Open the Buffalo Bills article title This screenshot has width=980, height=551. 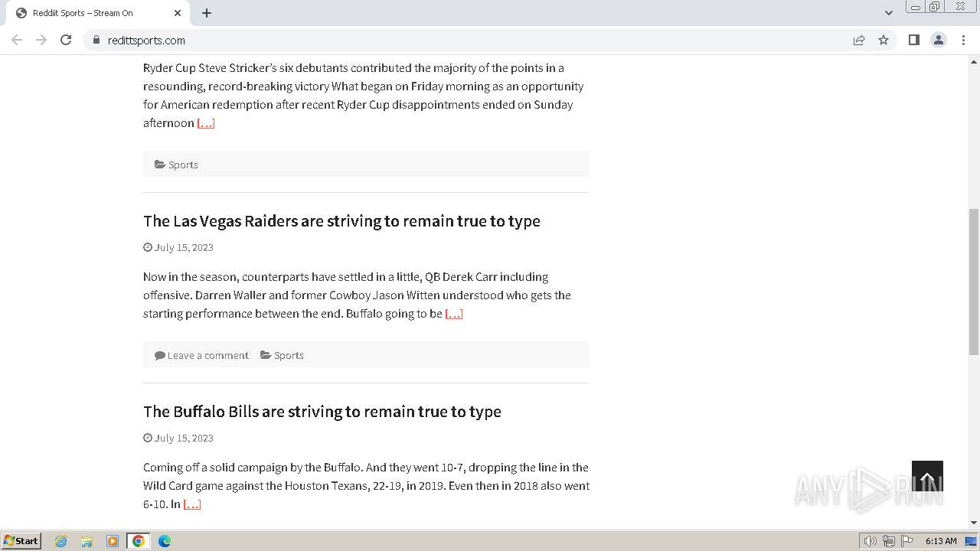[x=322, y=411]
